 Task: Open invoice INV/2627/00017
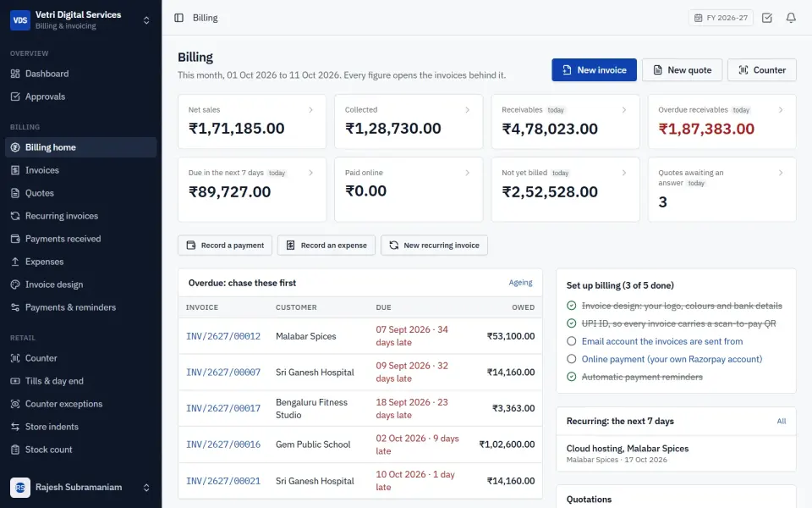tap(223, 408)
